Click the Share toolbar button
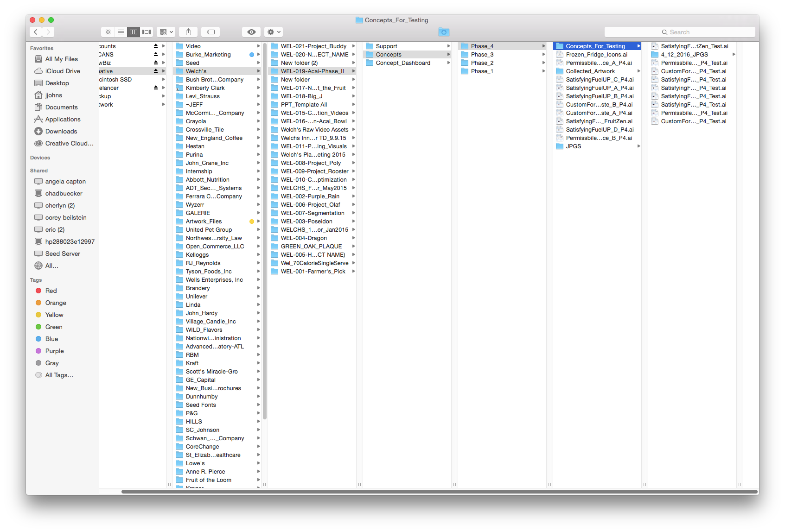 (188, 32)
